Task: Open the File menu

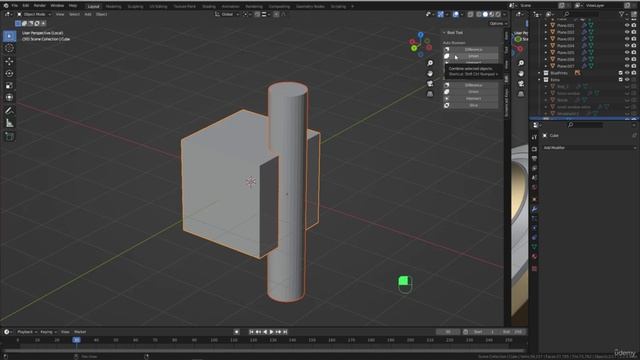Action: [14, 6]
